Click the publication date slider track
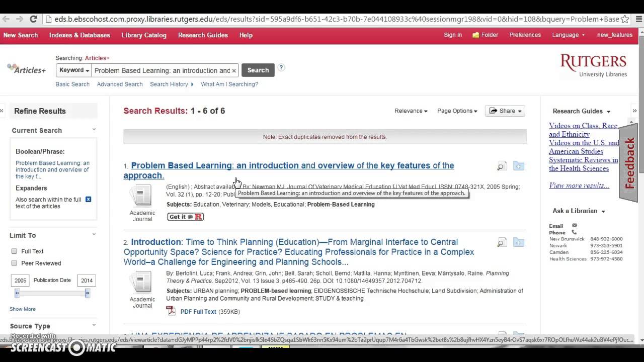 point(52,293)
